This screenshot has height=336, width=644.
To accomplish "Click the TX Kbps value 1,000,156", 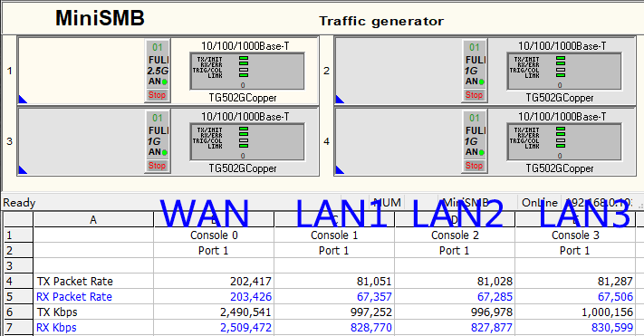I will (608, 312).
